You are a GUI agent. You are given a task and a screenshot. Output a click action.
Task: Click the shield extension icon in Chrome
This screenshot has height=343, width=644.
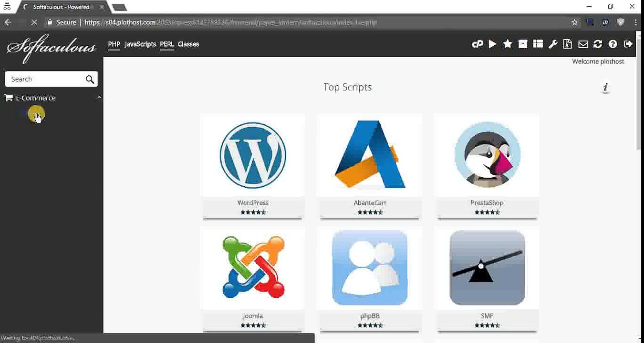pyautogui.click(x=621, y=22)
